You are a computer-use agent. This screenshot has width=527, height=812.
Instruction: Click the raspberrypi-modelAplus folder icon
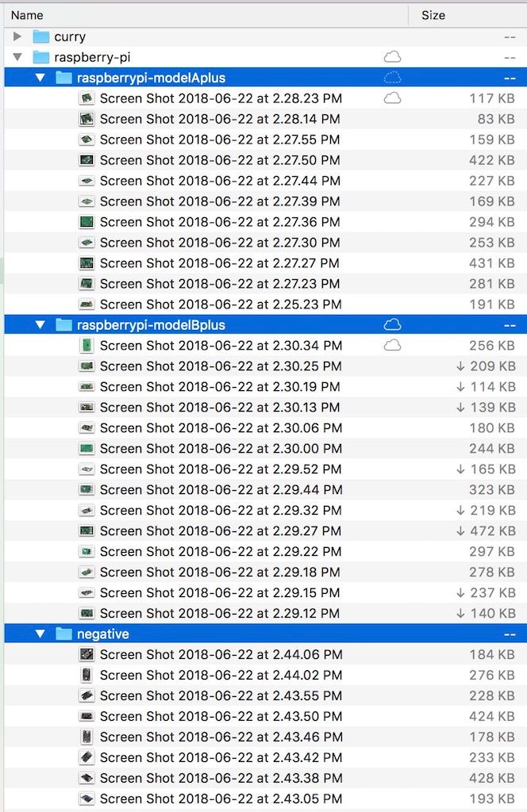tap(63, 78)
